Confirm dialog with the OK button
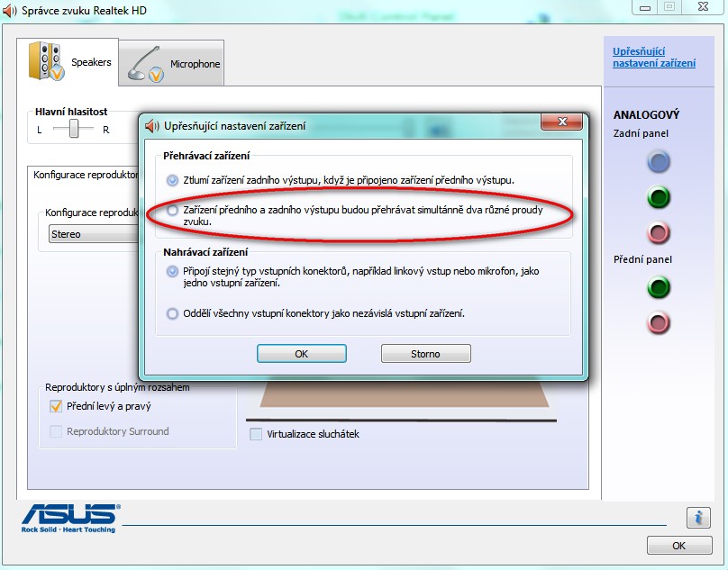 click(x=301, y=354)
